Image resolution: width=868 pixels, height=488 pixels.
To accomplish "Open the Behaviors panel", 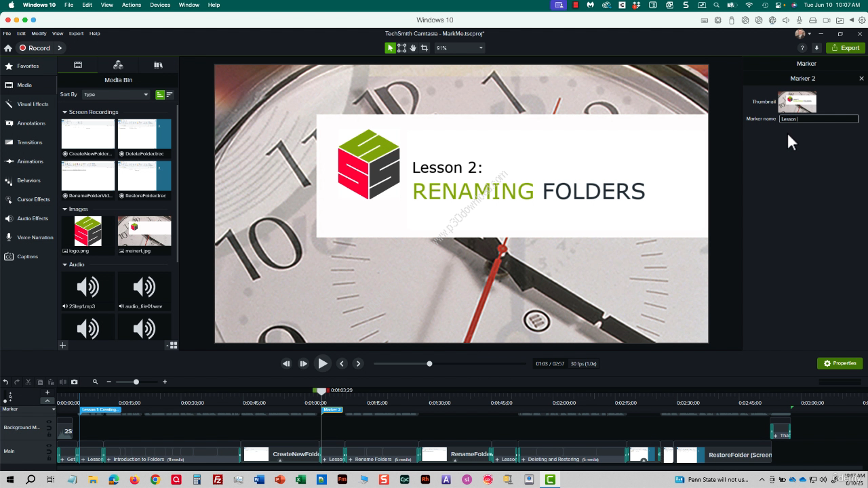I will [28, 180].
